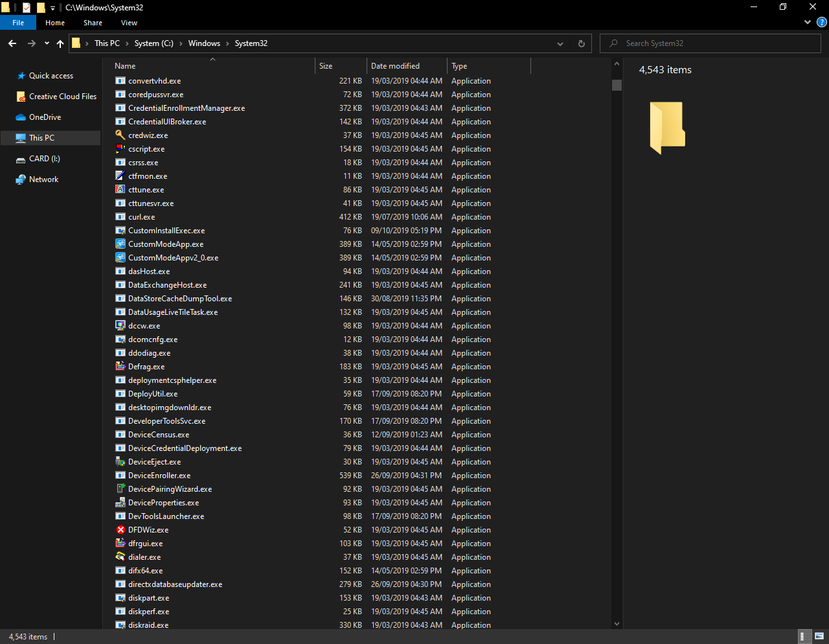Image resolution: width=829 pixels, height=644 pixels.
Task: Click the Search System32 input box
Action: pyautogui.click(x=712, y=43)
